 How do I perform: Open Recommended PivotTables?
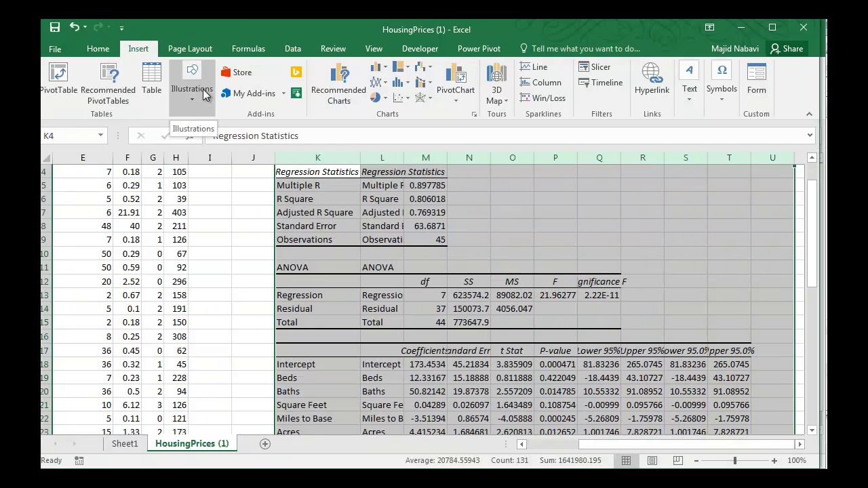(x=108, y=84)
